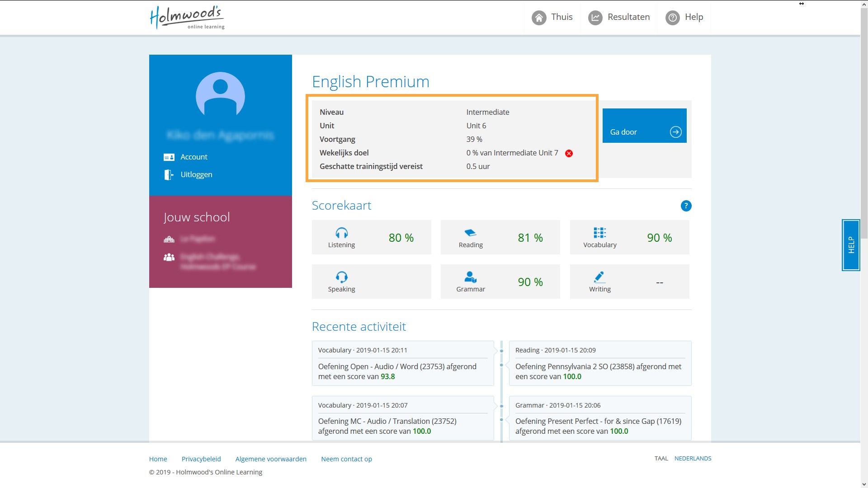This screenshot has height=488, width=868.
Task: Select the Grammar 90 % score value
Action: [x=530, y=282]
